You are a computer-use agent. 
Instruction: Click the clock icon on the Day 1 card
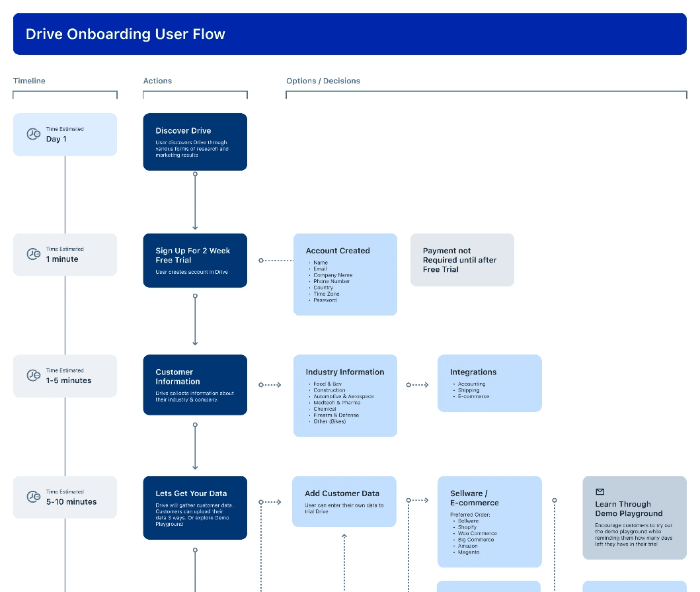pos(32,134)
